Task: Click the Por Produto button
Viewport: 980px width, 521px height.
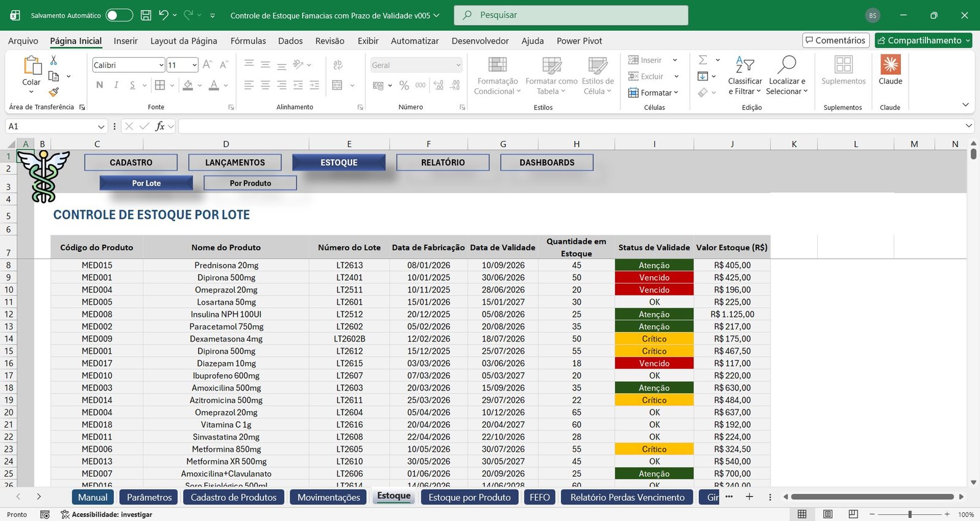Action: pos(251,183)
